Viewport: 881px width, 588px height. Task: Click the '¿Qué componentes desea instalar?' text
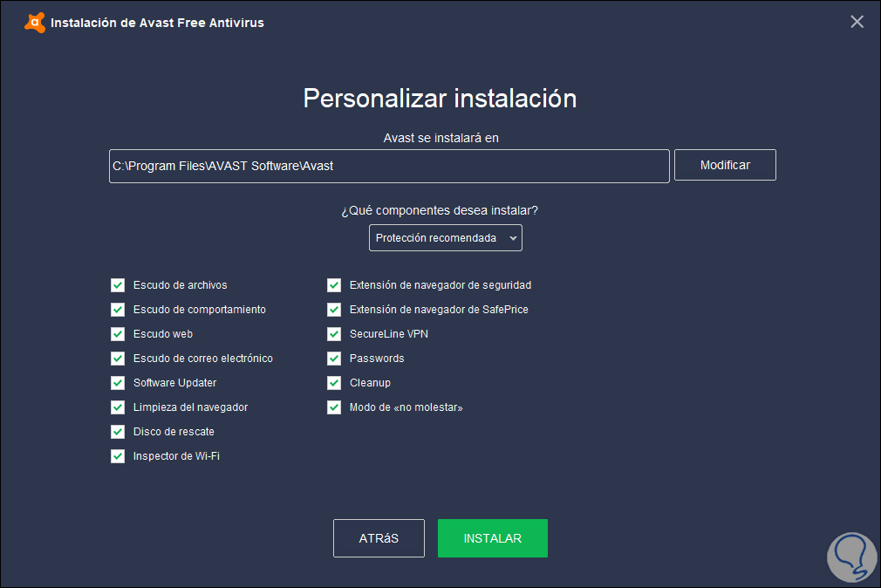click(440, 210)
